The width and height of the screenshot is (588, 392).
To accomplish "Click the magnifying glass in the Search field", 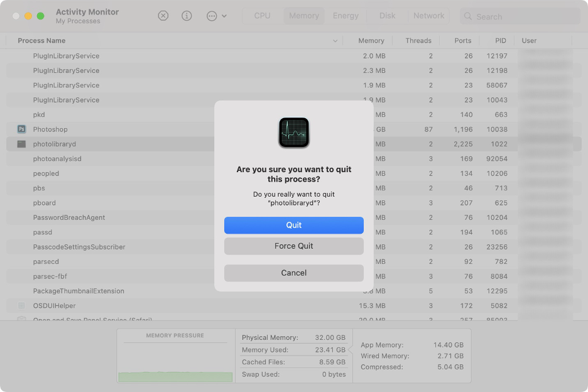I will click(x=469, y=16).
